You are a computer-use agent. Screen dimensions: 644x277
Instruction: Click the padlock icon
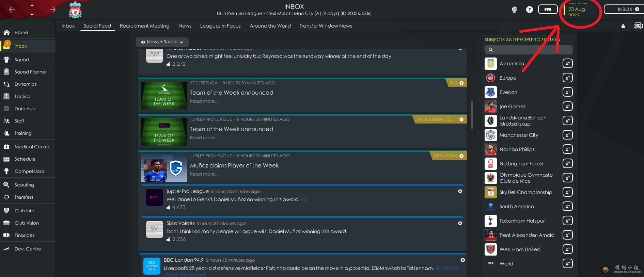pyautogui.click(x=623, y=26)
